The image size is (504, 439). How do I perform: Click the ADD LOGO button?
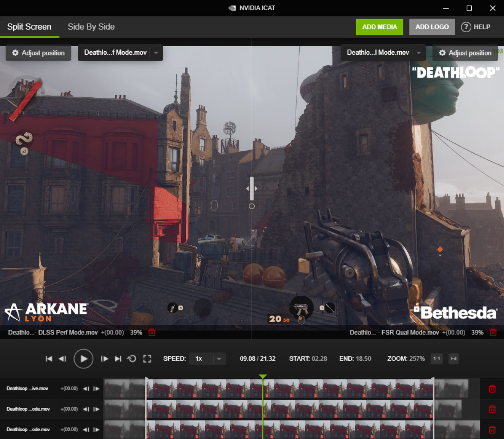(x=432, y=27)
